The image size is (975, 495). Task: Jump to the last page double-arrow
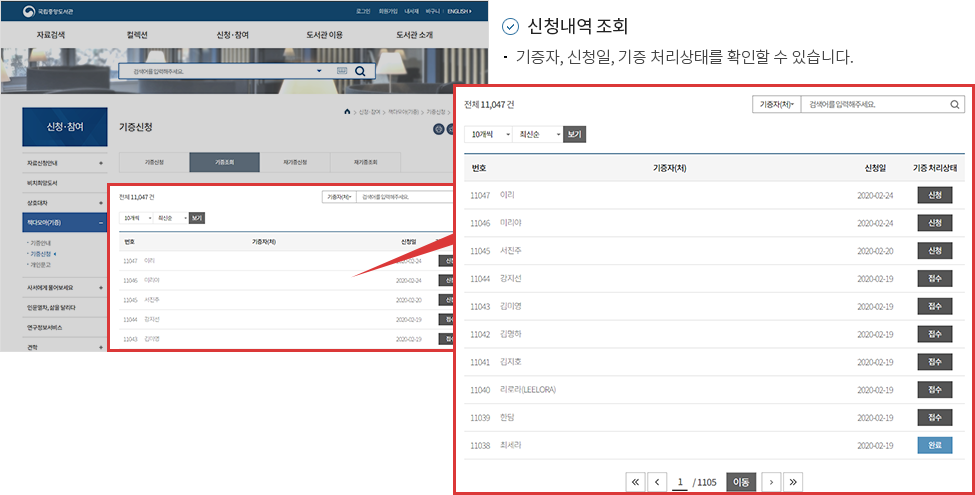(x=793, y=482)
